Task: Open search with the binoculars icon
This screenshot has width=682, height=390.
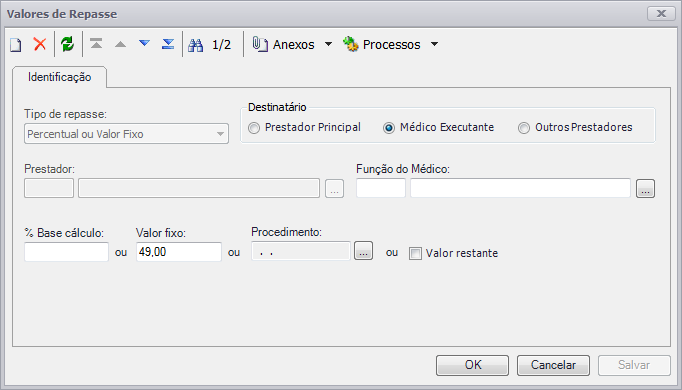Action: (x=196, y=45)
